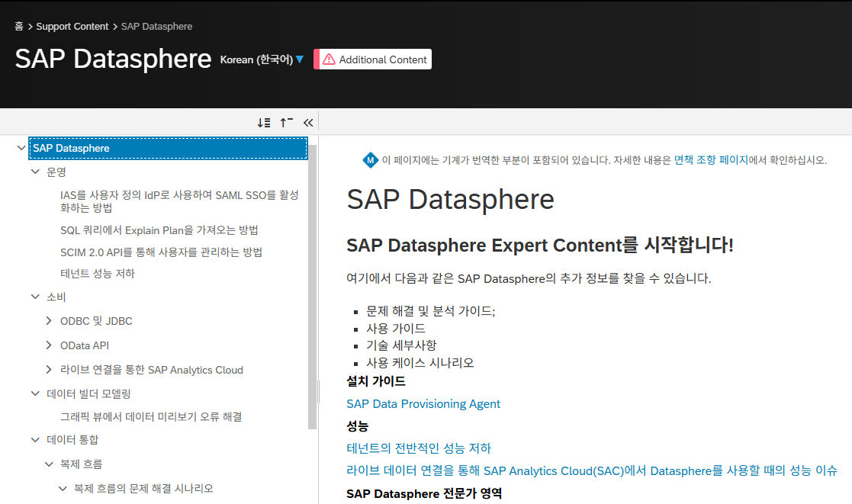Collapse 복제 흐름의 문제 해결 시나리오 node

click(63, 488)
